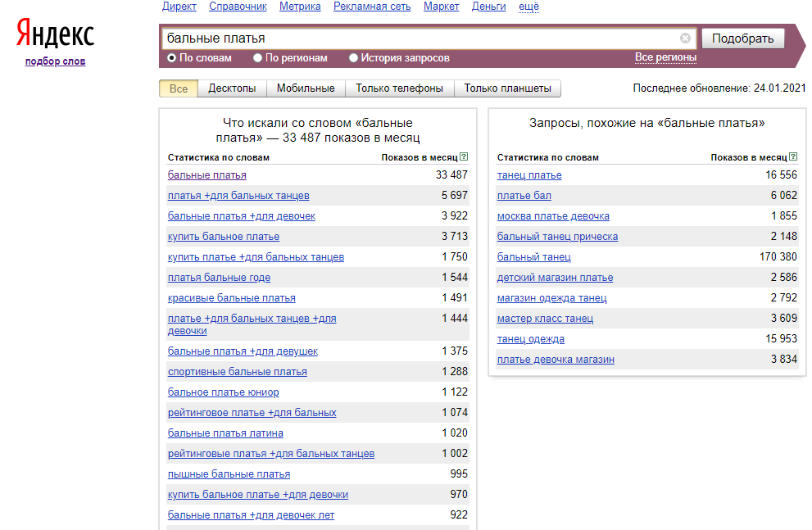
Task: Switch to the 'Мобильные' tab
Action: pos(306,88)
